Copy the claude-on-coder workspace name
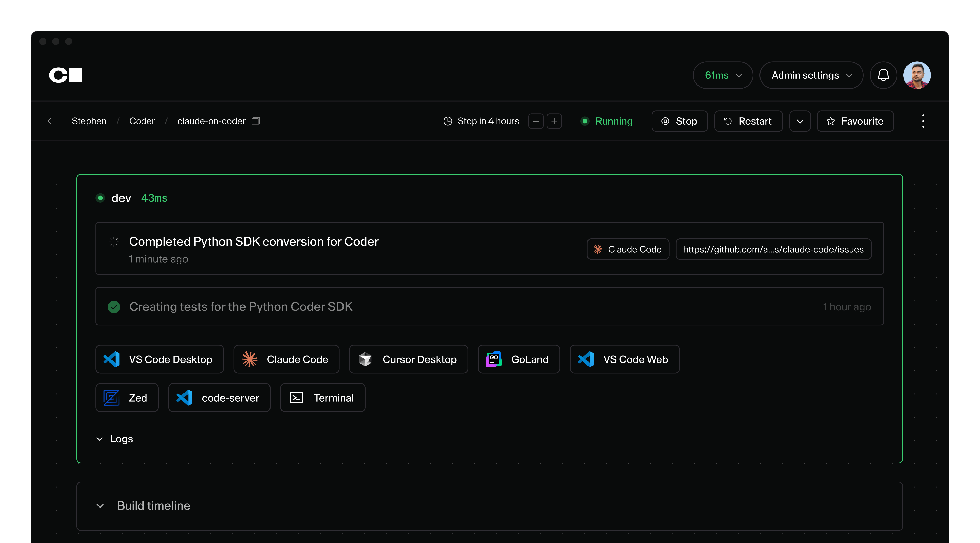Viewport: 980px width, 543px height. (256, 121)
